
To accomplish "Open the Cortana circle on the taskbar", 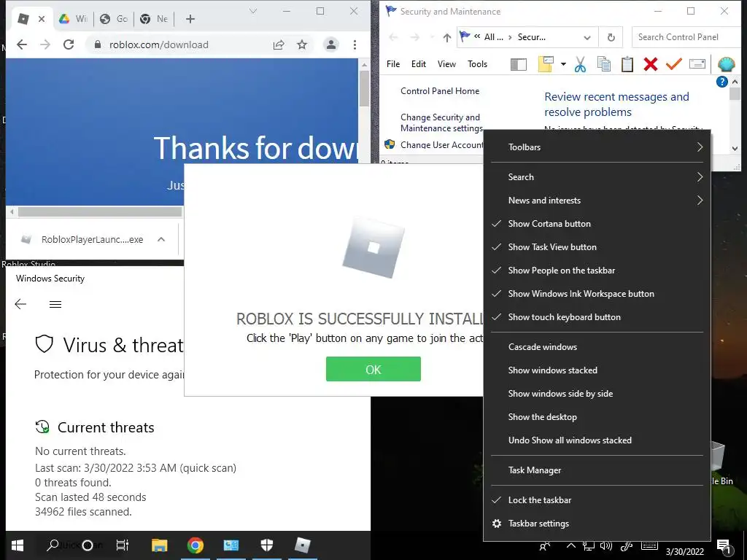I will point(88,545).
